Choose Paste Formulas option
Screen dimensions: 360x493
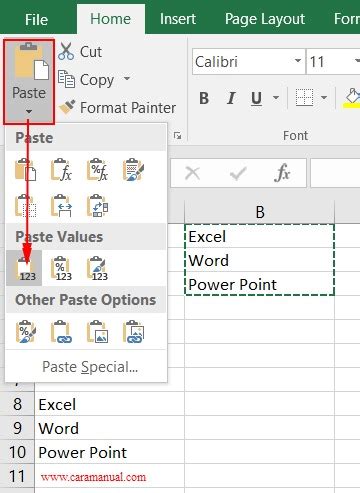tap(61, 170)
